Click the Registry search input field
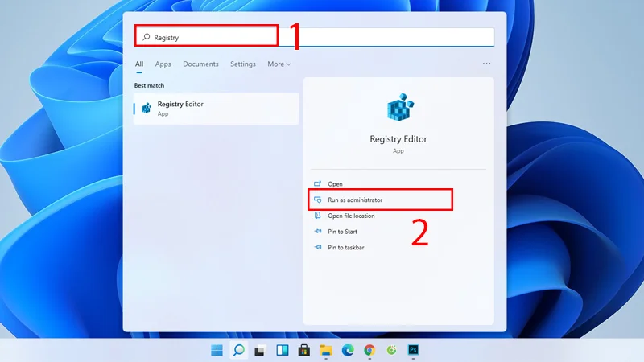This screenshot has height=362, width=644. pyautogui.click(x=315, y=37)
